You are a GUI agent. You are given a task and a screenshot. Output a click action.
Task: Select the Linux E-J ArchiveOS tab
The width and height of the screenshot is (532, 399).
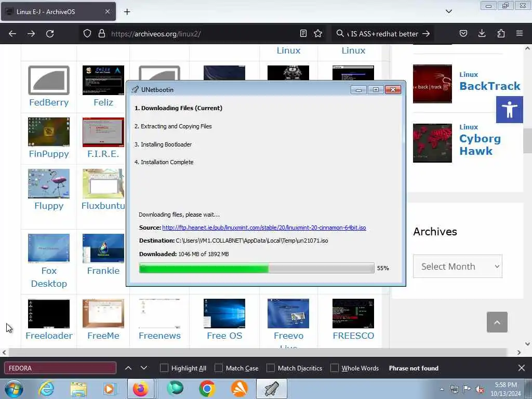coord(58,11)
